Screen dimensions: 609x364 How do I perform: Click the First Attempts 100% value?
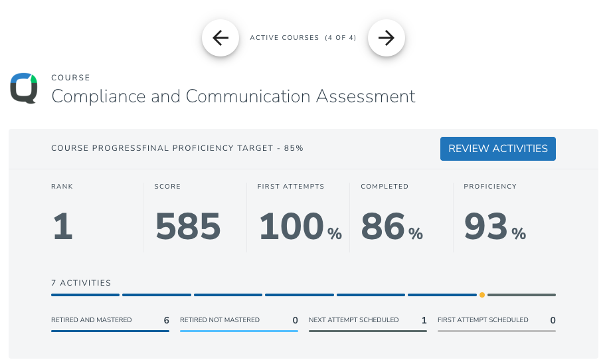(301, 226)
